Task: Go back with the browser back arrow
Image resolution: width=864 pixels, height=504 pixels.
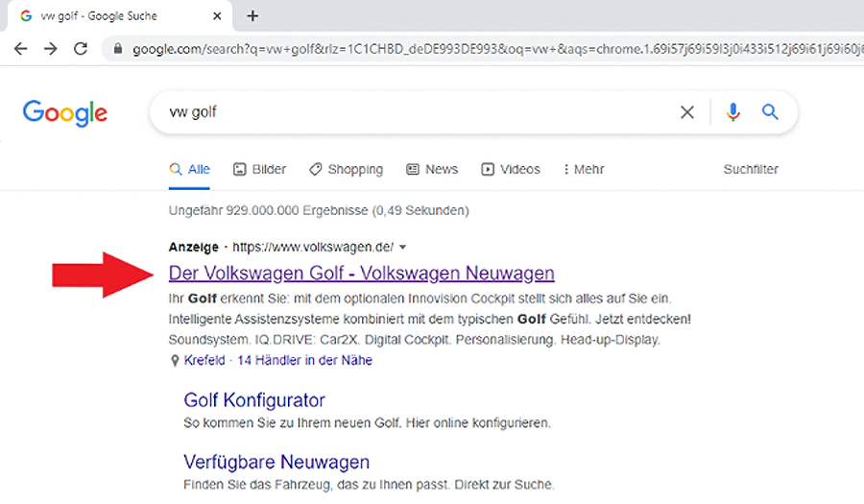Action: coord(20,49)
